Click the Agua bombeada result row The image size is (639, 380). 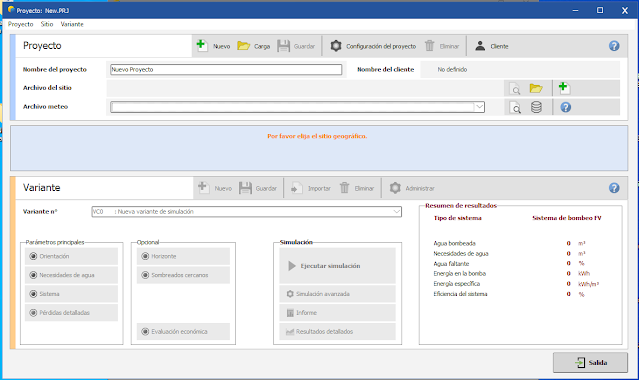[509, 243]
